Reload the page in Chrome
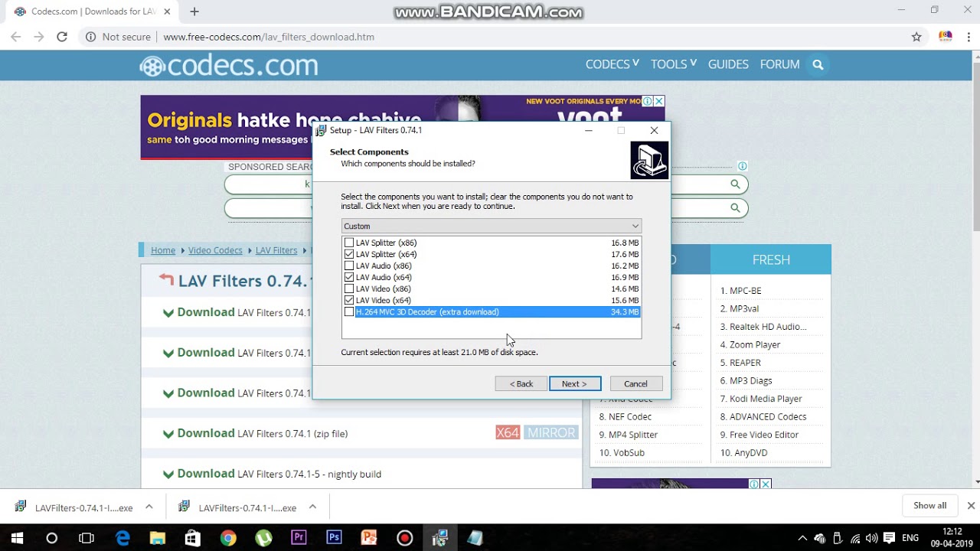This screenshot has height=551, width=980. (x=62, y=37)
